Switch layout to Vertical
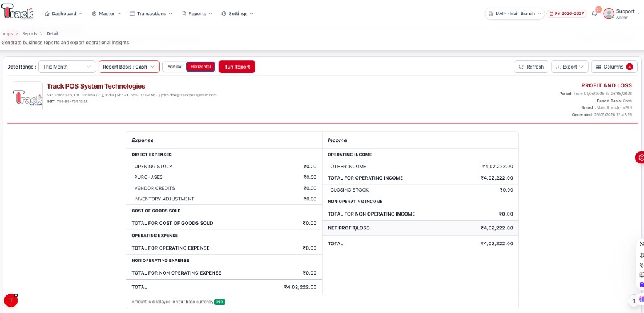This screenshot has width=644, height=313. (x=175, y=67)
